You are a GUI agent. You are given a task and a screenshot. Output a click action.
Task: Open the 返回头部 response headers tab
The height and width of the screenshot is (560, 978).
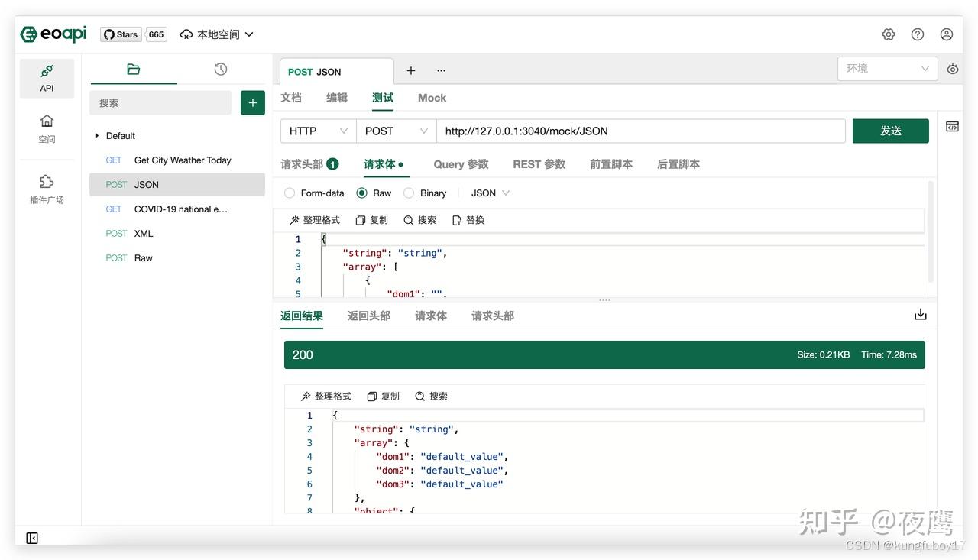tap(368, 315)
